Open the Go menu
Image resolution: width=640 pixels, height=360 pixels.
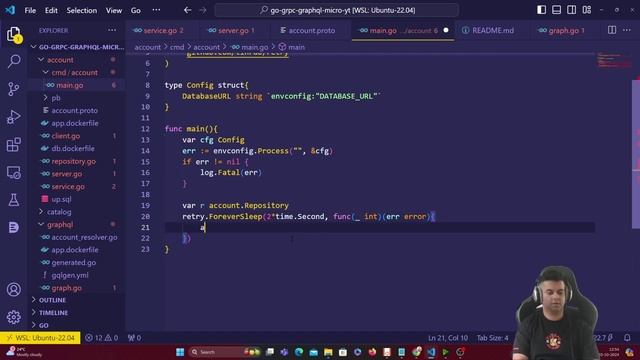(136, 10)
